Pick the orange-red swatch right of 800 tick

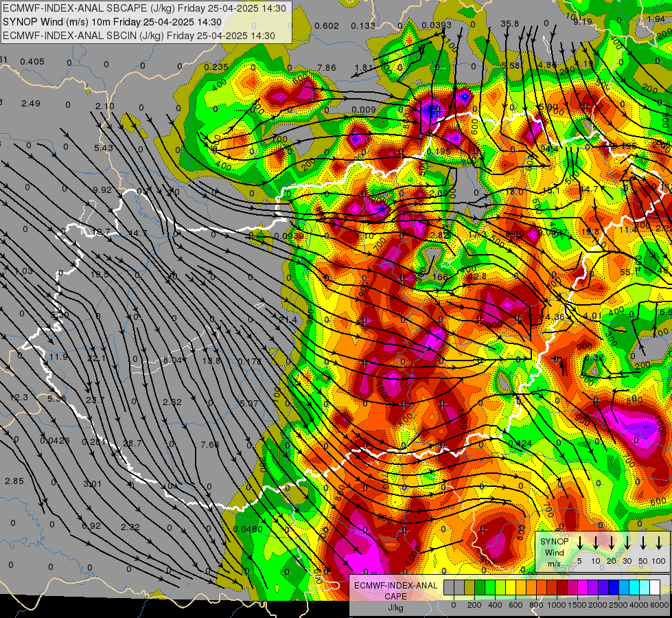pos(542,587)
